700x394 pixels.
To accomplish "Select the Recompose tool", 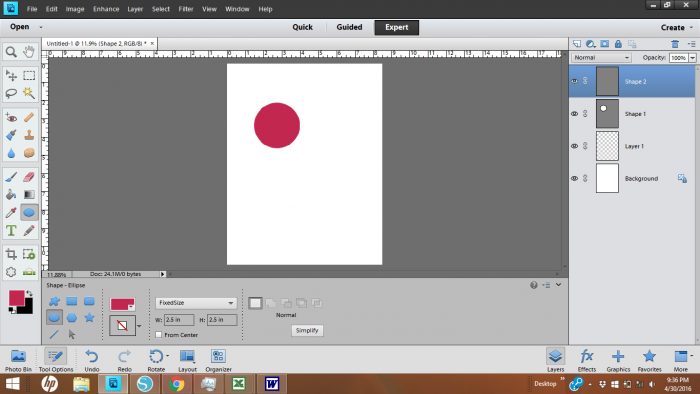I will click(29, 254).
